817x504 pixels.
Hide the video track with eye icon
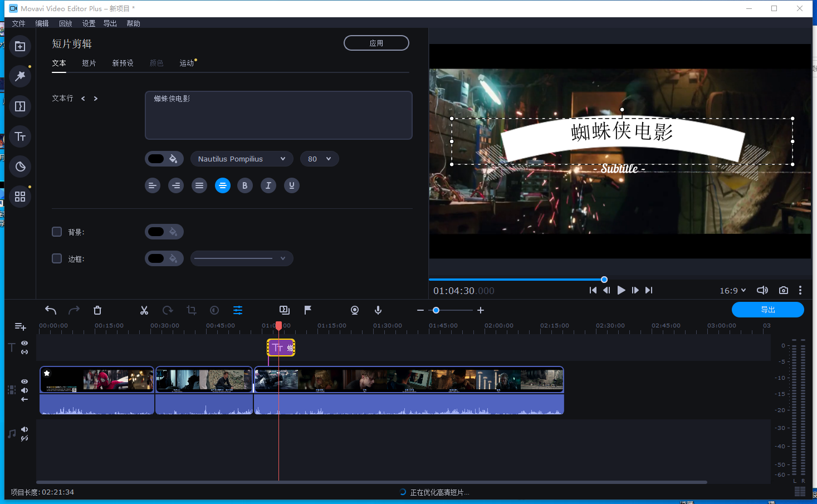(x=25, y=381)
